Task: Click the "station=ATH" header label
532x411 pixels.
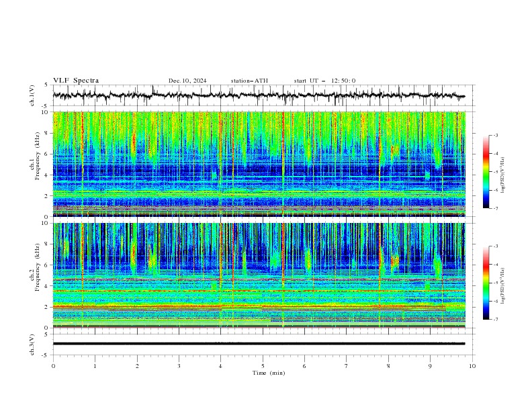Action: coord(249,81)
